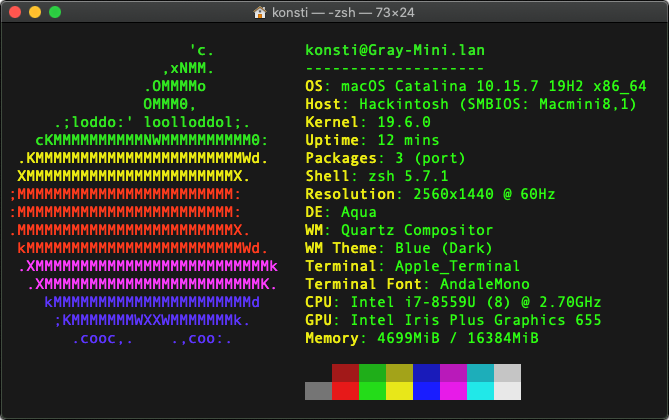Click the home folder icon in title bar

point(259,12)
